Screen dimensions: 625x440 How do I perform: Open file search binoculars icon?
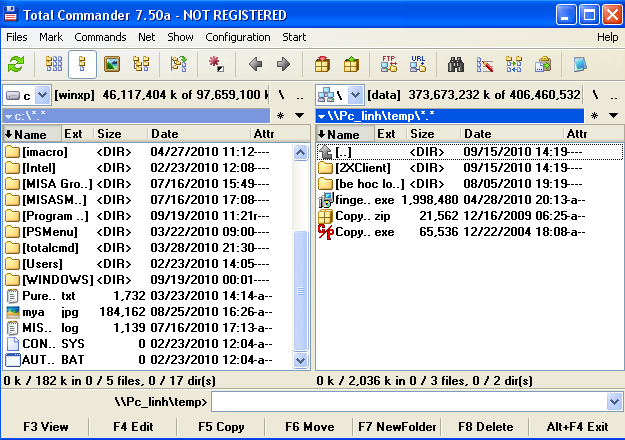(456, 64)
